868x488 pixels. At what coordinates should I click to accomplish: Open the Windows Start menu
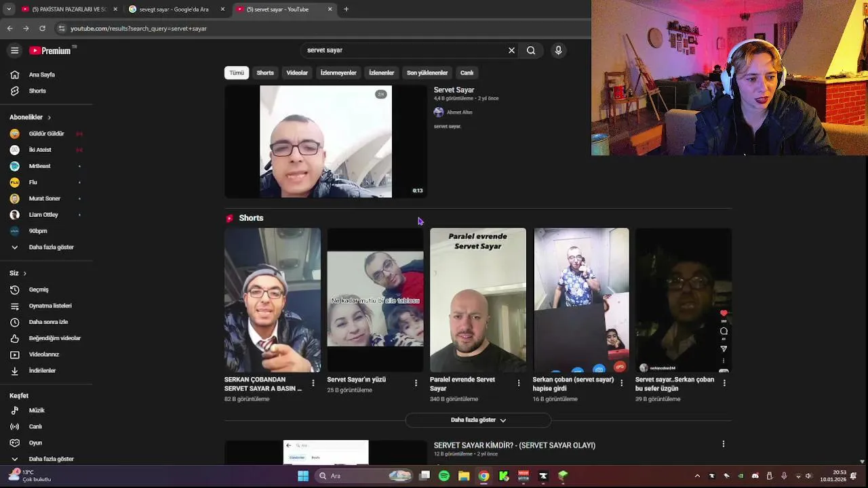coord(303,476)
